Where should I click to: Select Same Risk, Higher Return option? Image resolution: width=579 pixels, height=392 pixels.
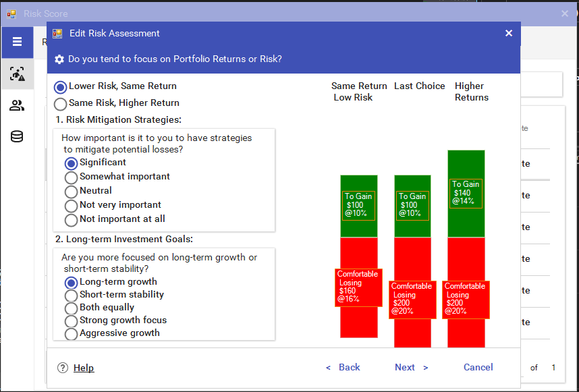117,103
